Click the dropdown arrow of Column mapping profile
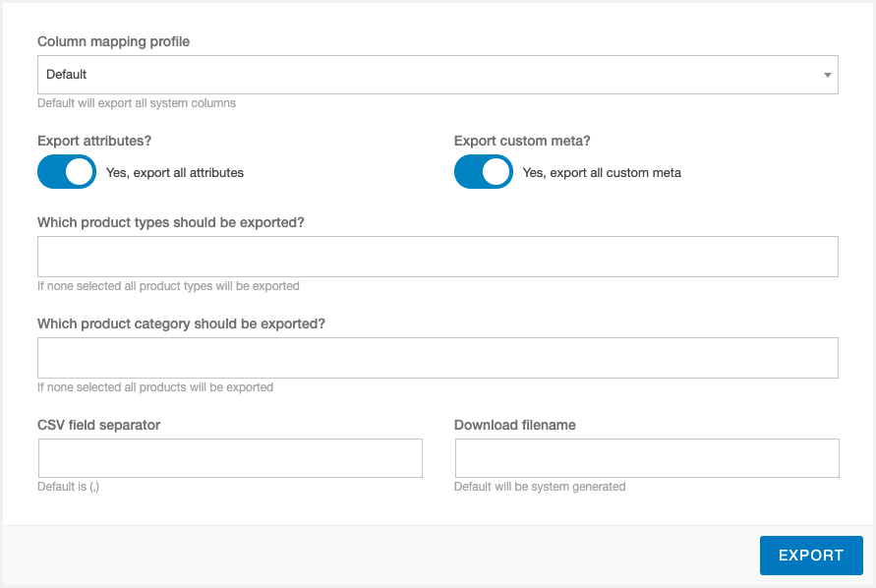This screenshot has height=588, width=876. 828,75
